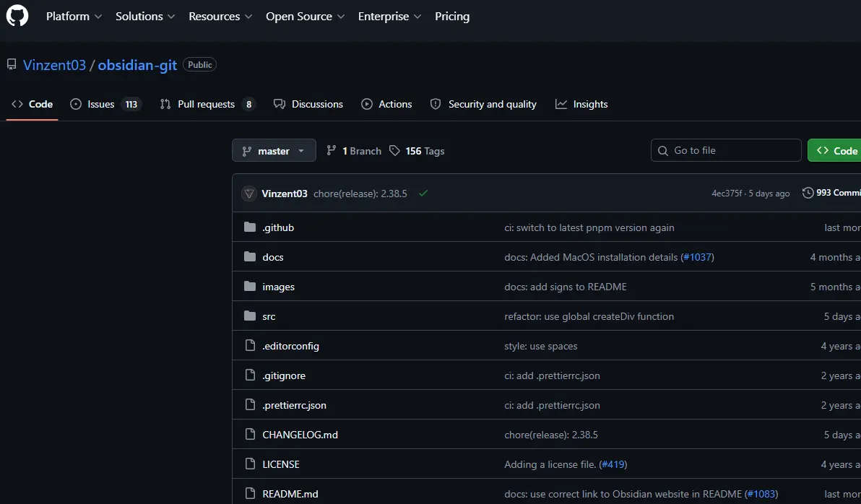Open Vinzent03 avatar in latest commit row
The image size is (861, 504).
tap(248, 194)
